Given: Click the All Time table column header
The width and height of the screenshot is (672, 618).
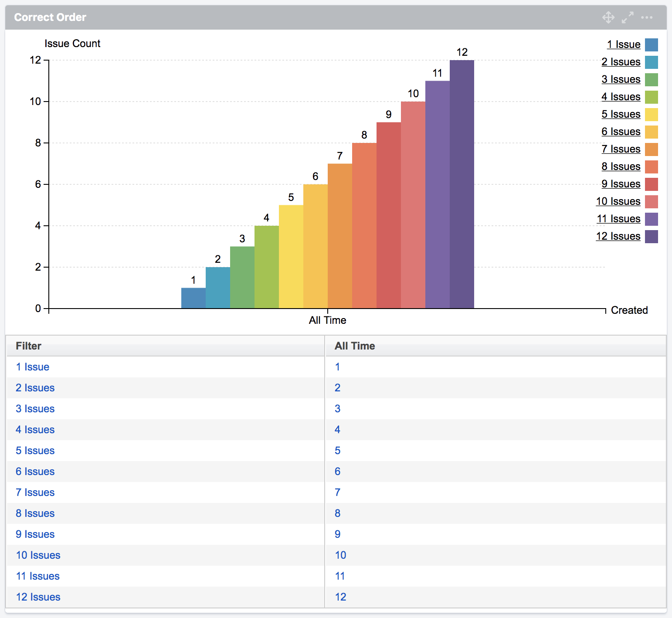Looking at the screenshot, I should (x=355, y=346).
